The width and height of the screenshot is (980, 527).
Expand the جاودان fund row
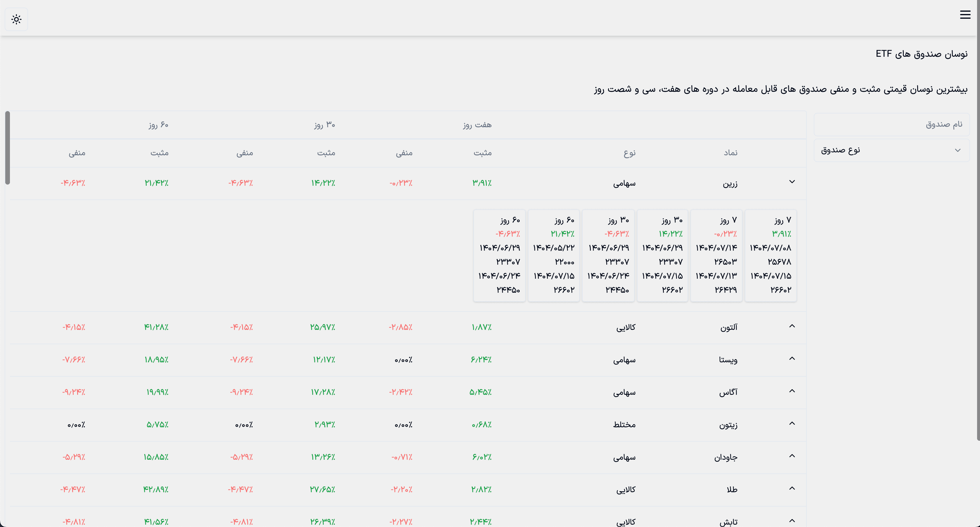pyautogui.click(x=792, y=455)
